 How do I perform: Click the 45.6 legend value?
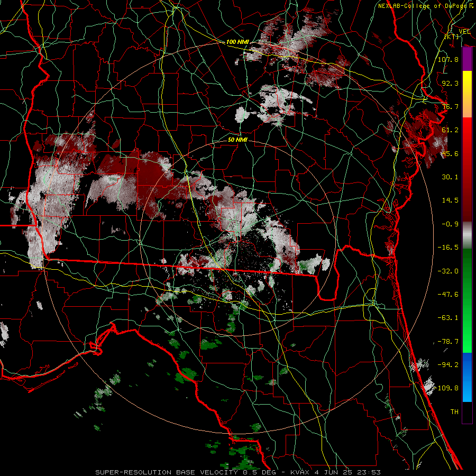[x=450, y=153]
